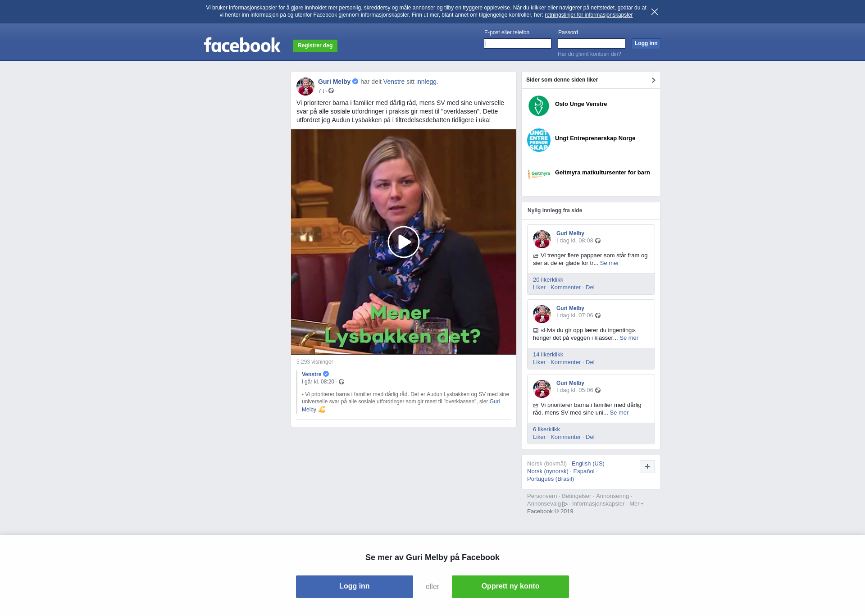Click Guri Melby's profile picture in post
The height and width of the screenshot is (616, 865).
click(x=305, y=87)
